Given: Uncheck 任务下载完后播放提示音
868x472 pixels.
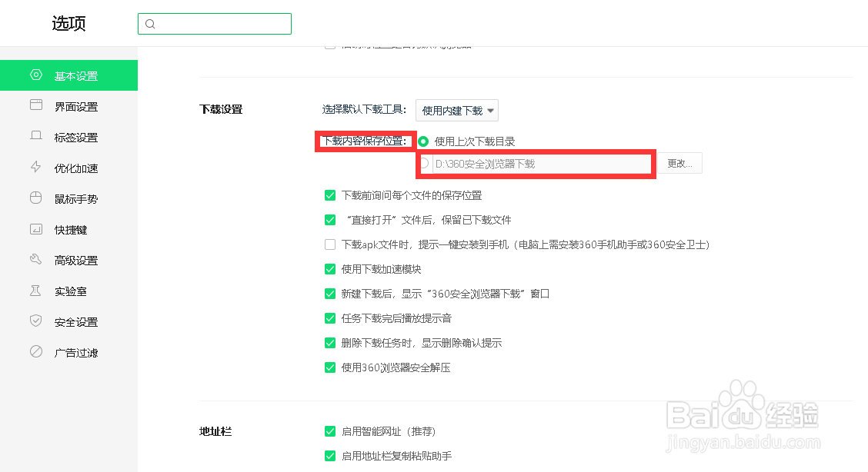Looking at the screenshot, I should (330, 318).
